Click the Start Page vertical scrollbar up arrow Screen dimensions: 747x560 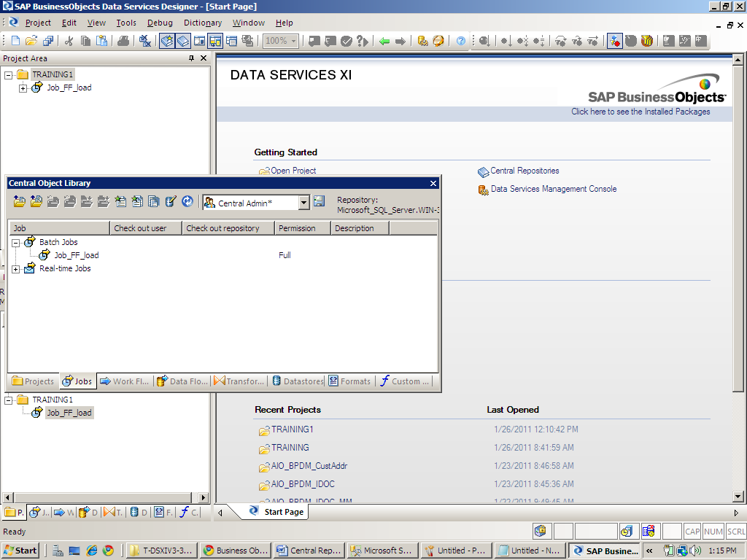pos(738,60)
